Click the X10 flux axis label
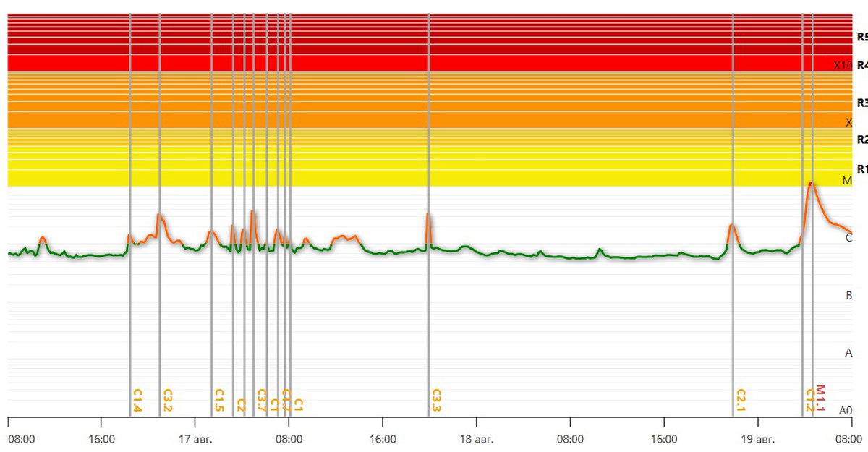Screen dimensions: 868x452 [x=843, y=65]
